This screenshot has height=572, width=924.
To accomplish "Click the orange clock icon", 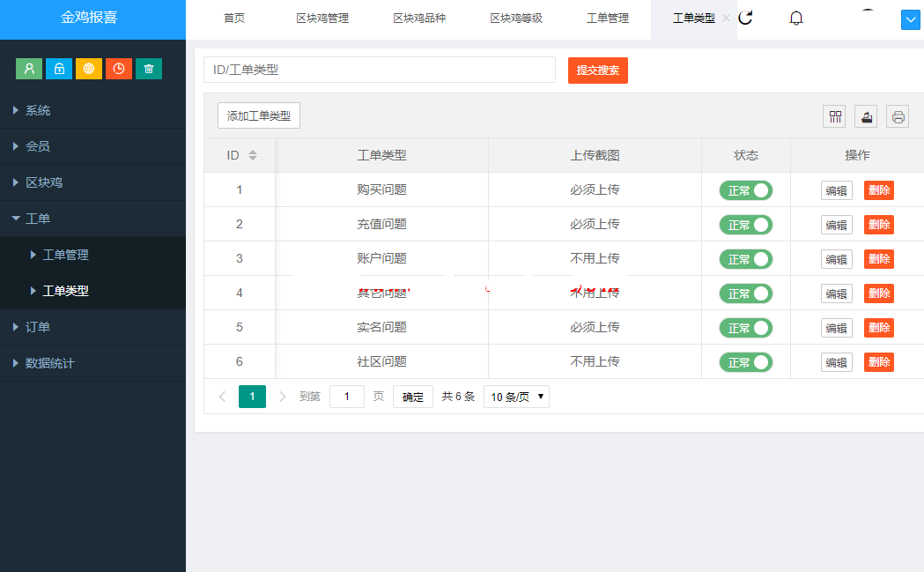I will [118, 68].
